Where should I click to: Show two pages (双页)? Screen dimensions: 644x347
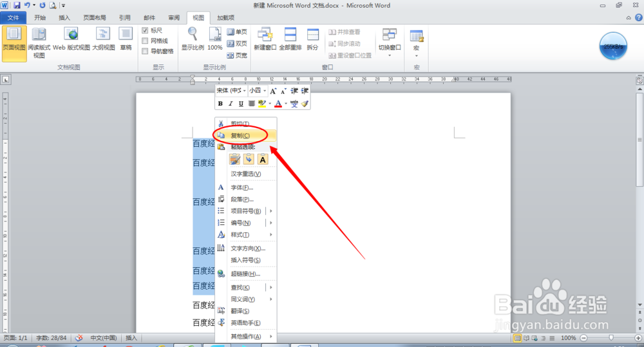pyautogui.click(x=237, y=43)
